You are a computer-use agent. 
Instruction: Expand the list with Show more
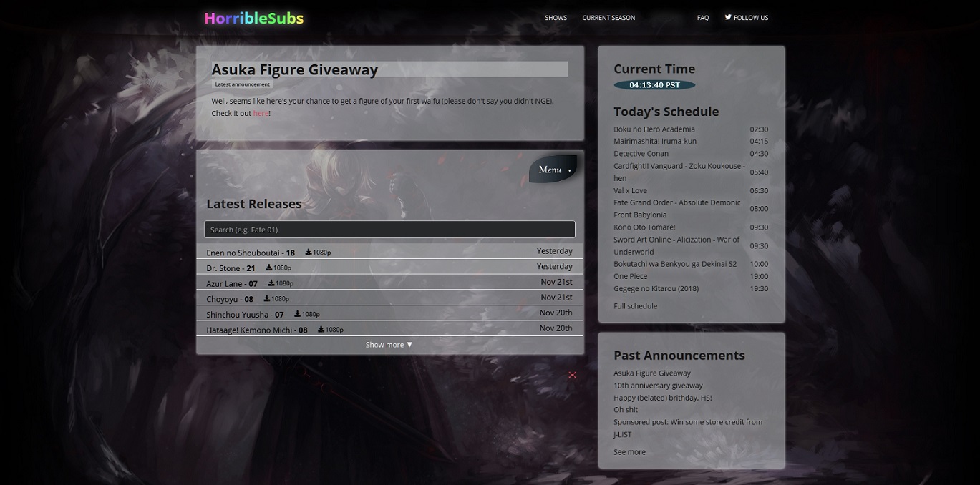tap(389, 345)
